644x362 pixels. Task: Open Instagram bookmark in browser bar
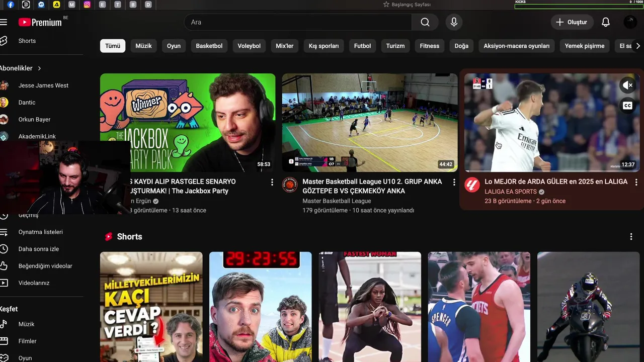click(87, 5)
